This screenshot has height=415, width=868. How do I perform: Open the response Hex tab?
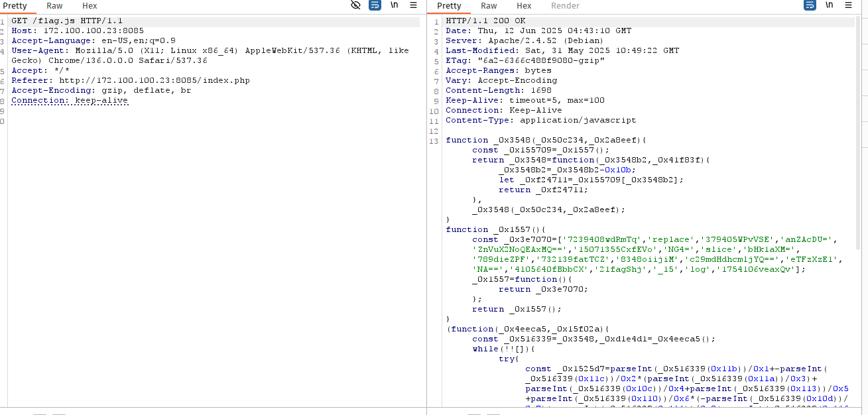(524, 6)
